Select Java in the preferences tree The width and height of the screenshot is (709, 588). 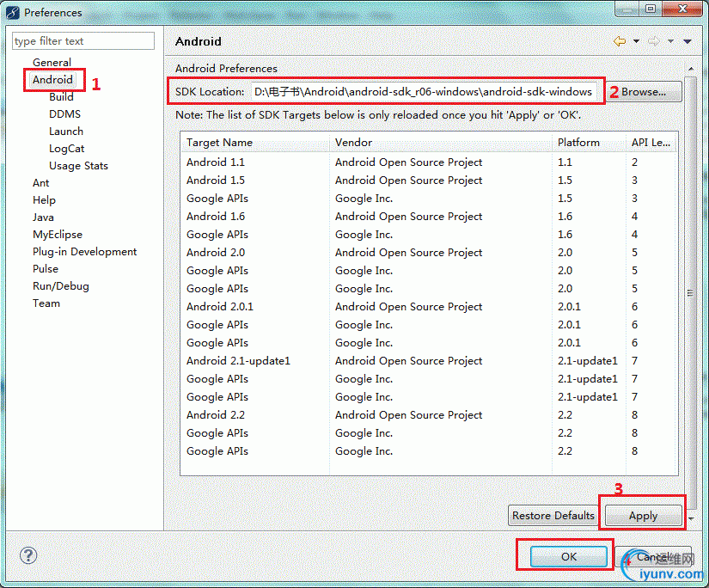(x=43, y=217)
